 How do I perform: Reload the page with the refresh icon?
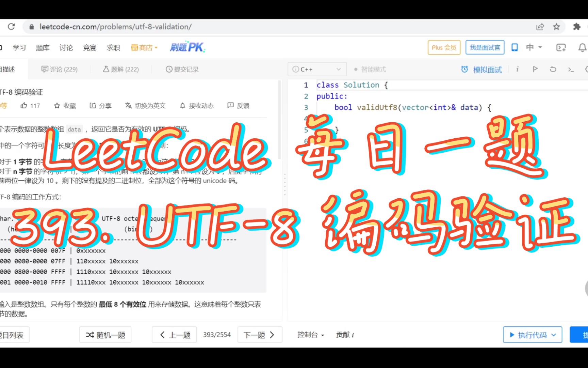(11, 27)
